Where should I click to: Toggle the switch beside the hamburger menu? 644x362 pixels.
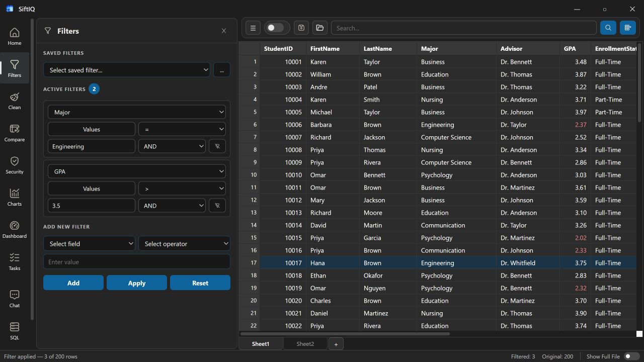pos(277,28)
